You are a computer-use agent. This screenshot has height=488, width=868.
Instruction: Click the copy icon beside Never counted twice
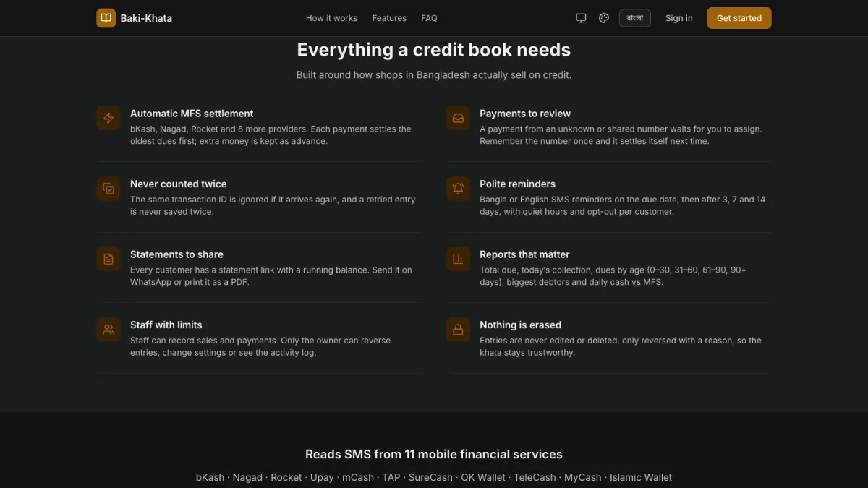[x=109, y=189]
